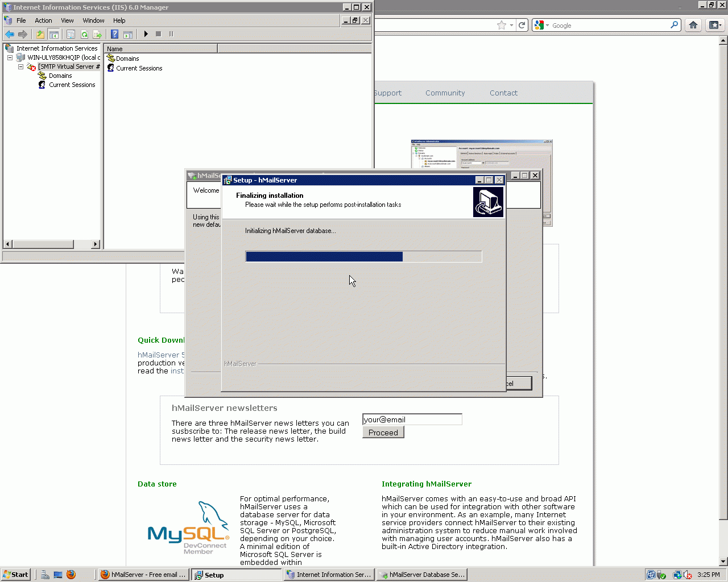Click the MySQL DevConnect Member logo
This screenshot has height=582, width=728.
coord(189,528)
